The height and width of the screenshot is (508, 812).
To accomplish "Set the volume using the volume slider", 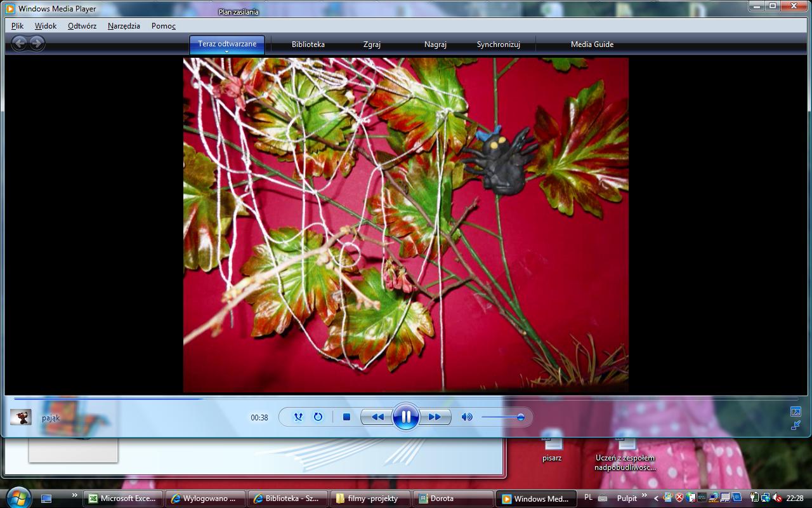I will 502,417.
